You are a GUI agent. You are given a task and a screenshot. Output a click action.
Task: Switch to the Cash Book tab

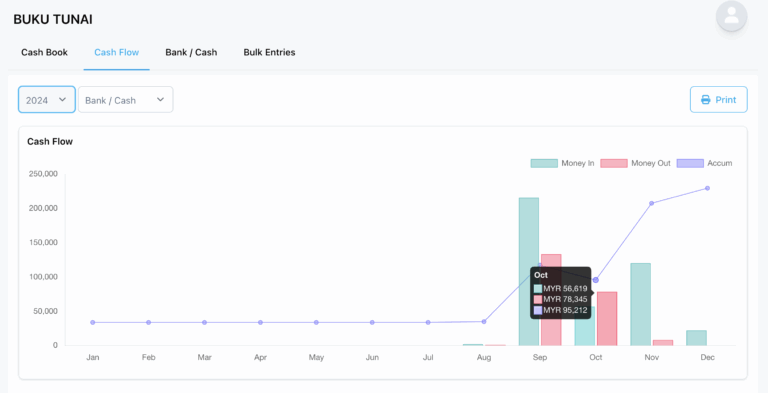click(x=44, y=52)
